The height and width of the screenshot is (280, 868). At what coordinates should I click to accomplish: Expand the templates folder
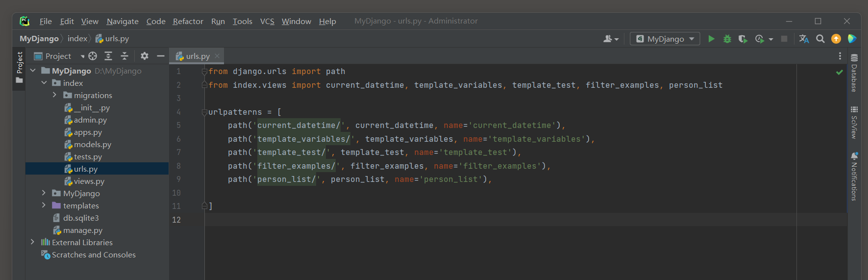[x=44, y=205]
